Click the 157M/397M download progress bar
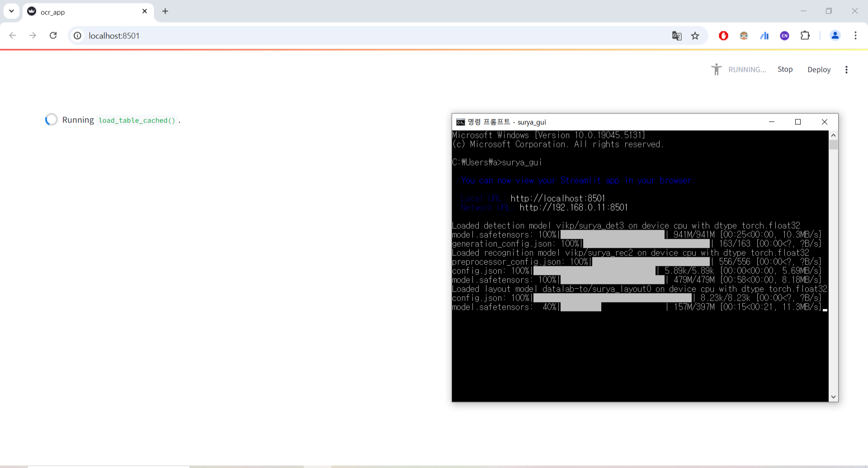This screenshot has width=868, height=468. tap(613, 307)
